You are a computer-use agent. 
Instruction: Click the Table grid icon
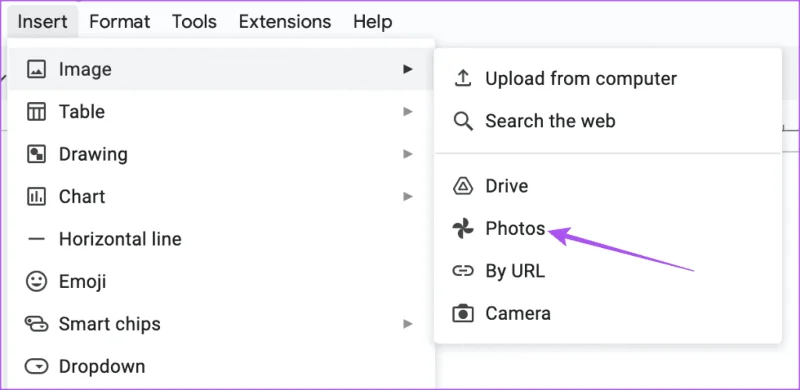[x=36, y=111]
